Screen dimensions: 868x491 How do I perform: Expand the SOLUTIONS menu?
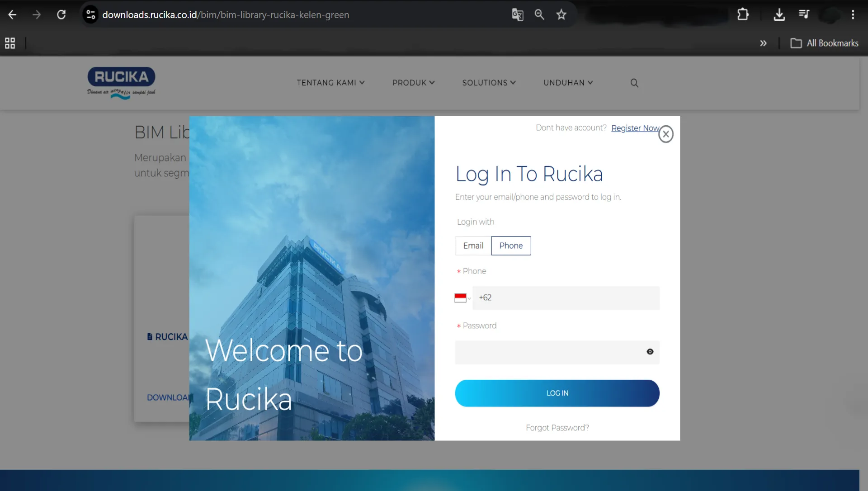point(489,83)
